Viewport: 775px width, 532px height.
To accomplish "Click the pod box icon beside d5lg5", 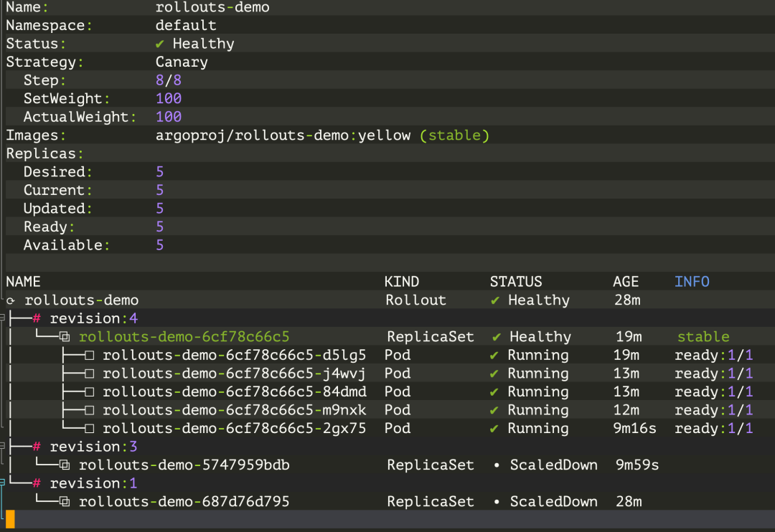I will [89, 355].
